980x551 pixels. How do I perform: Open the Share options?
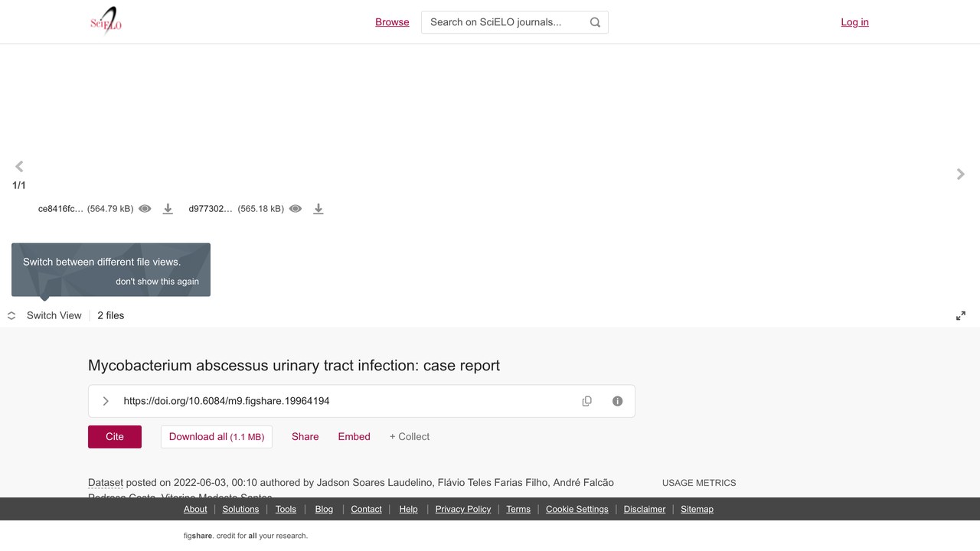(x=305, y=436)
